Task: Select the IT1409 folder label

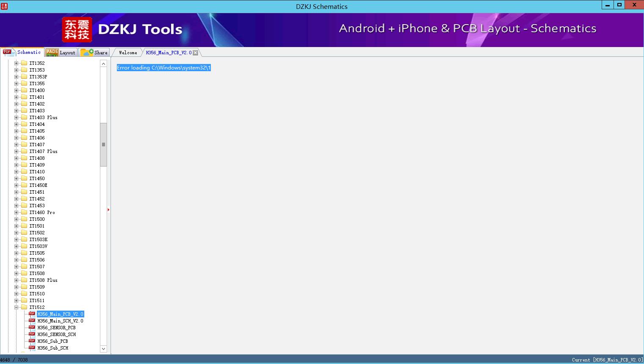Action: [37, 165]
